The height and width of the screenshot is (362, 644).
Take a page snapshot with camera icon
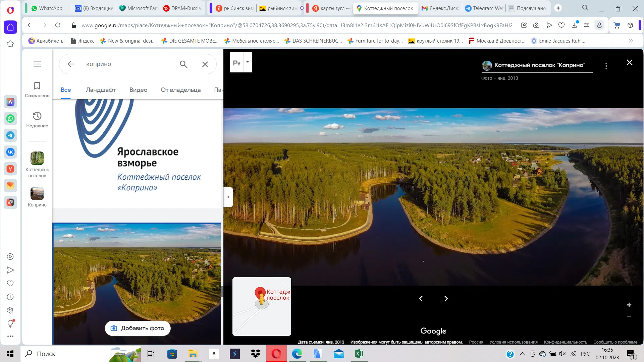point(536,25)
